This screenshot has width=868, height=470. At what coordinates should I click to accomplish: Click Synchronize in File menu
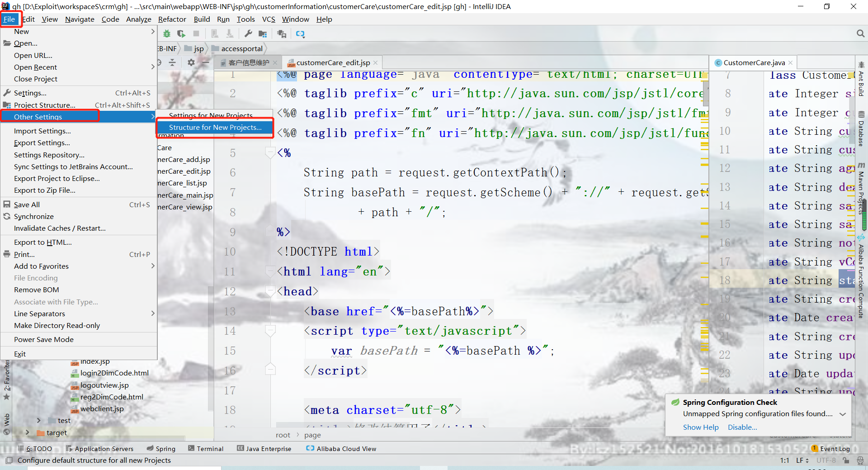point(33,217)
